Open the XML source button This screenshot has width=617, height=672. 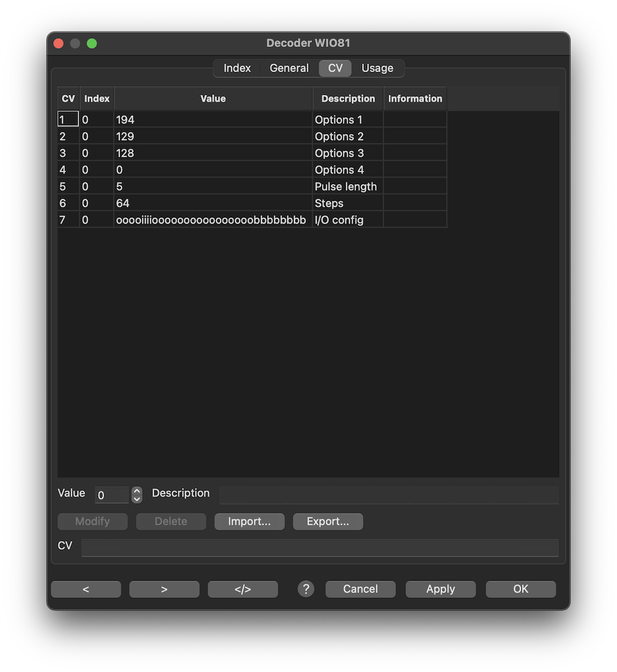point(242,589)
